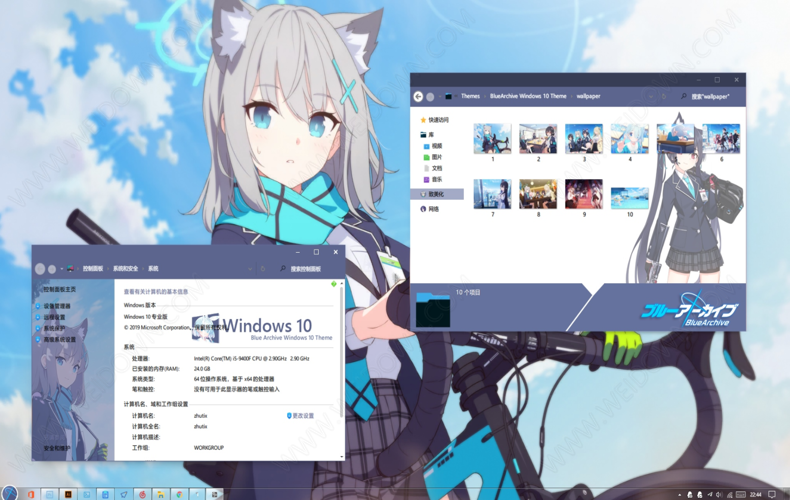Screen dimensions: 790x500
Task: Open 图片 library in Explorer sidebar
Action: click(x=433, y=157)
